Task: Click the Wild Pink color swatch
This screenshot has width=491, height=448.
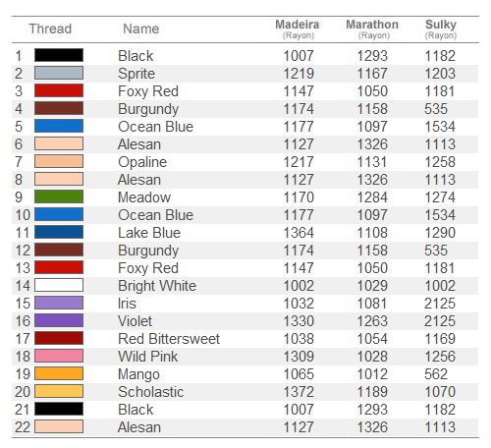Action: (59, 356)
